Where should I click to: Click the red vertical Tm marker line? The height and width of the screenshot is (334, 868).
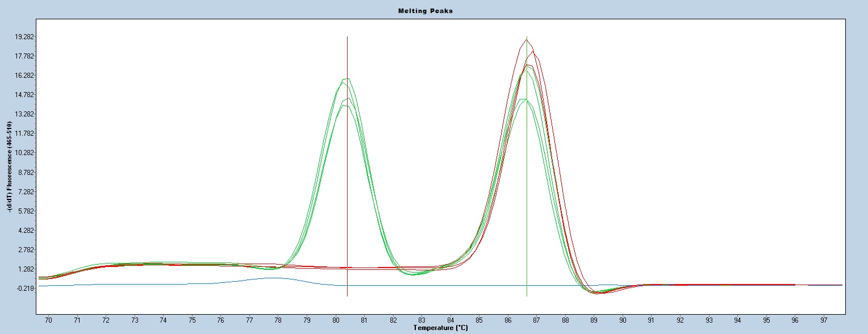(x=347, y=170)
